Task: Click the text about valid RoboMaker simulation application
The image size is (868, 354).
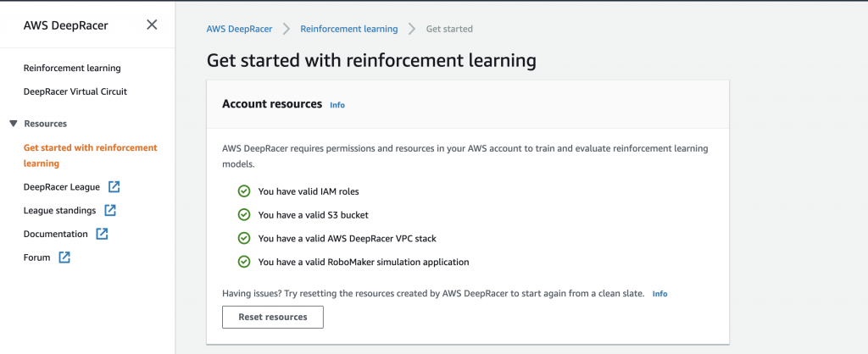Action: coord(364,262)
